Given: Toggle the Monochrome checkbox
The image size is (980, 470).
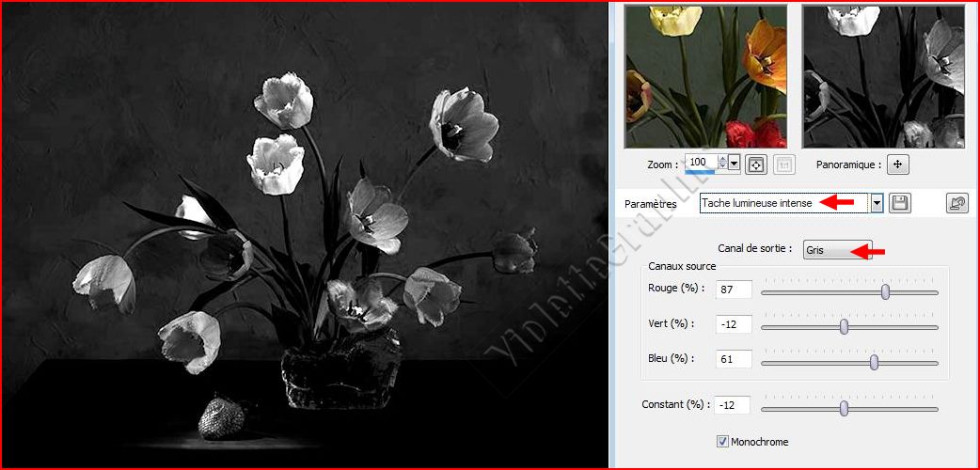Looking at the screenshot, I should 723,441.
